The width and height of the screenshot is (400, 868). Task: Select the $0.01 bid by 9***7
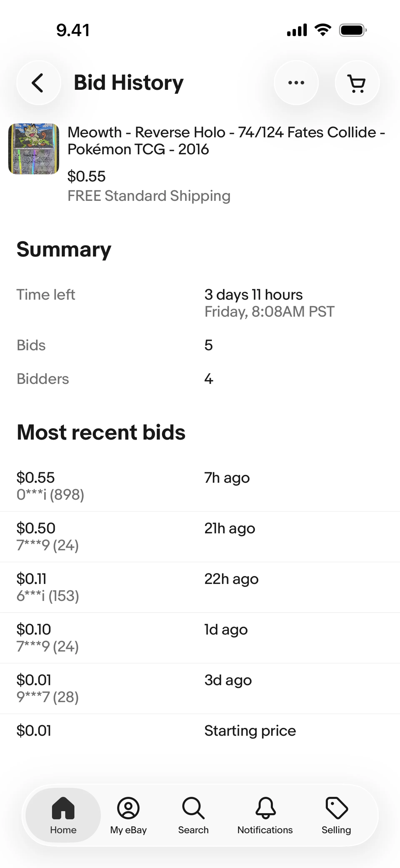pos(200,688)
